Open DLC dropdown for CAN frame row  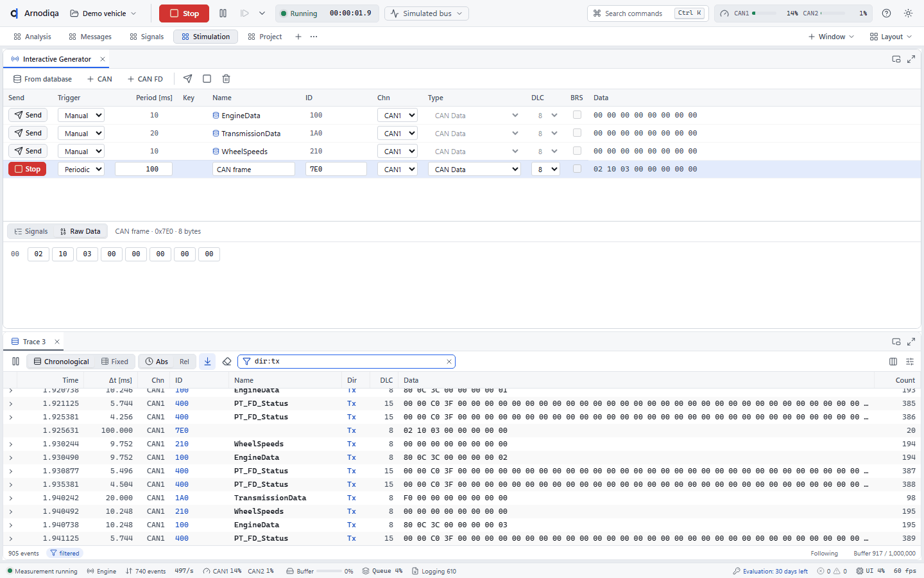tap(545, 170)
